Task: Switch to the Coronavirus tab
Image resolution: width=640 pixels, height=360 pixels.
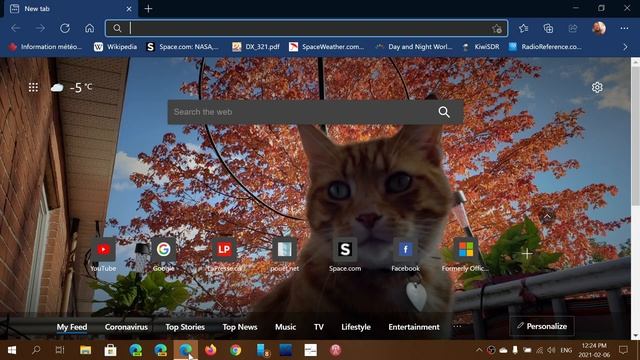Action: tap(126, 327)
